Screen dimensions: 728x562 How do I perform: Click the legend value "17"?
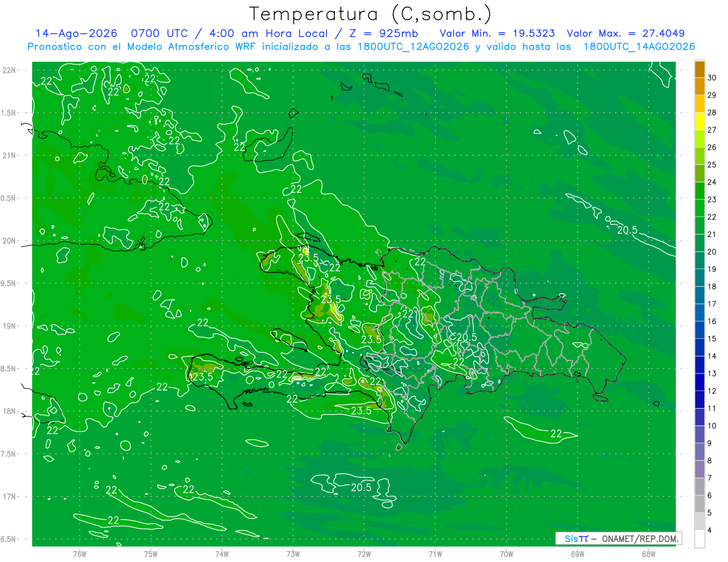tap(713, 304)
